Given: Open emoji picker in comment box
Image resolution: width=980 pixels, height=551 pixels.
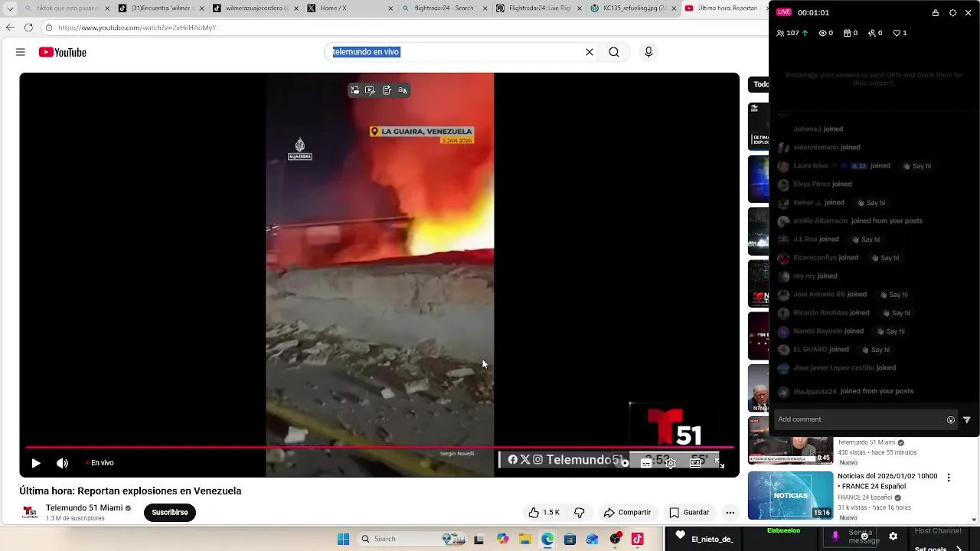Looking at the screenshot, I should (x=951, y=420).
